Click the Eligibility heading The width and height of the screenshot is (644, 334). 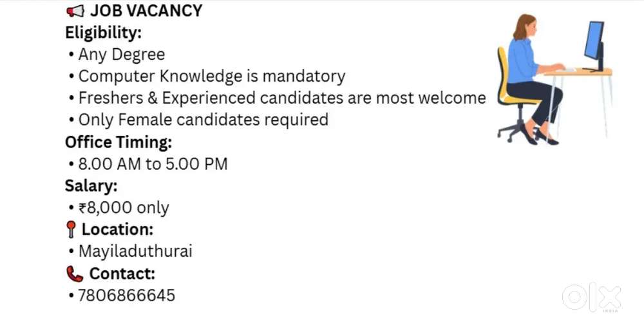103,32
